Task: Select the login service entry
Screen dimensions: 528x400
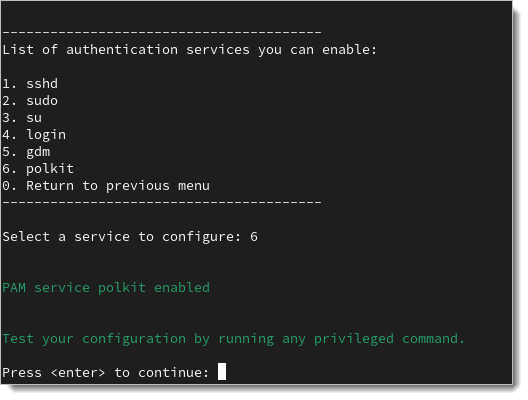Action: [34, 135]
